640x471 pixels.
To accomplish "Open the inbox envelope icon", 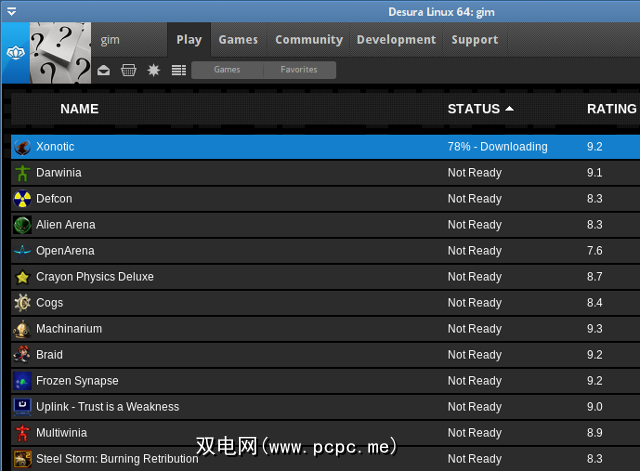I will [x=104, y=70].
